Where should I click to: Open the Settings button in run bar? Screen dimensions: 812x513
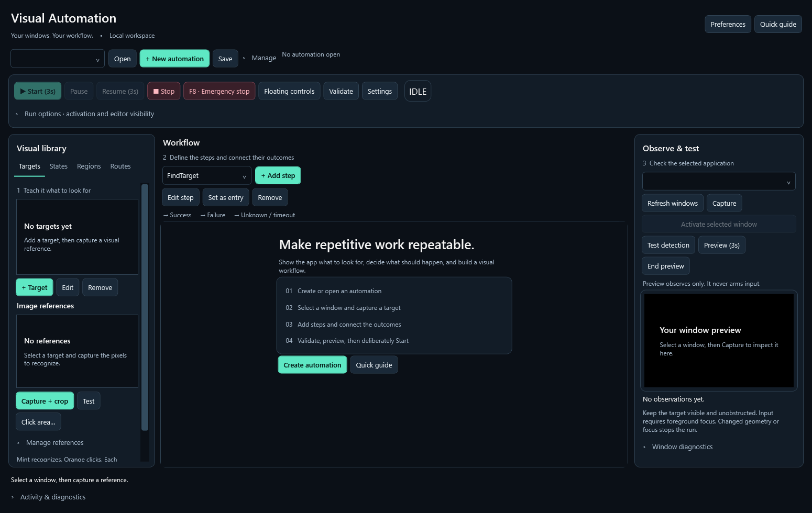[x=380, y=91]
